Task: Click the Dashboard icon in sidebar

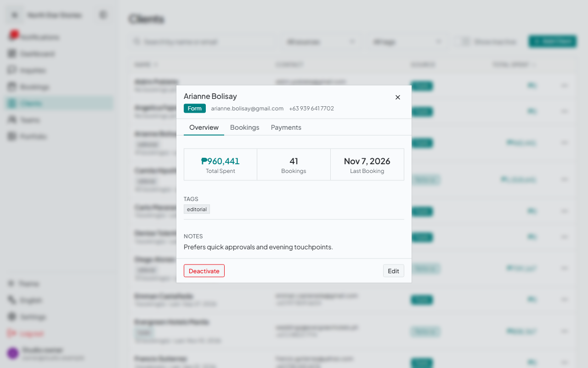Action: (12, 54)
